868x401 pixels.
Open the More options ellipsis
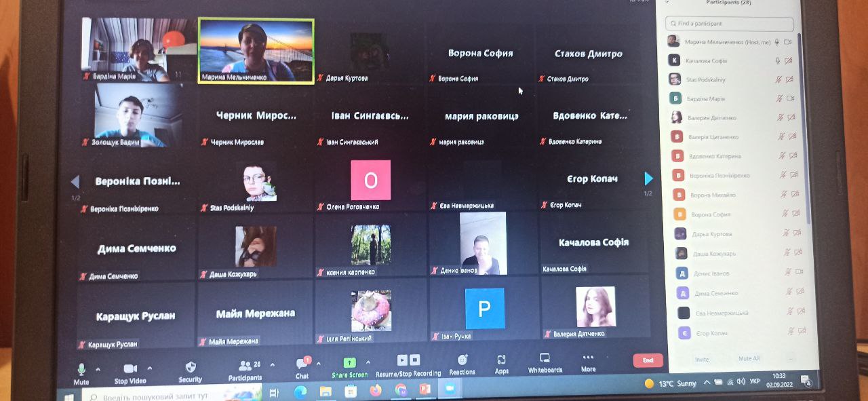point(588,358)
